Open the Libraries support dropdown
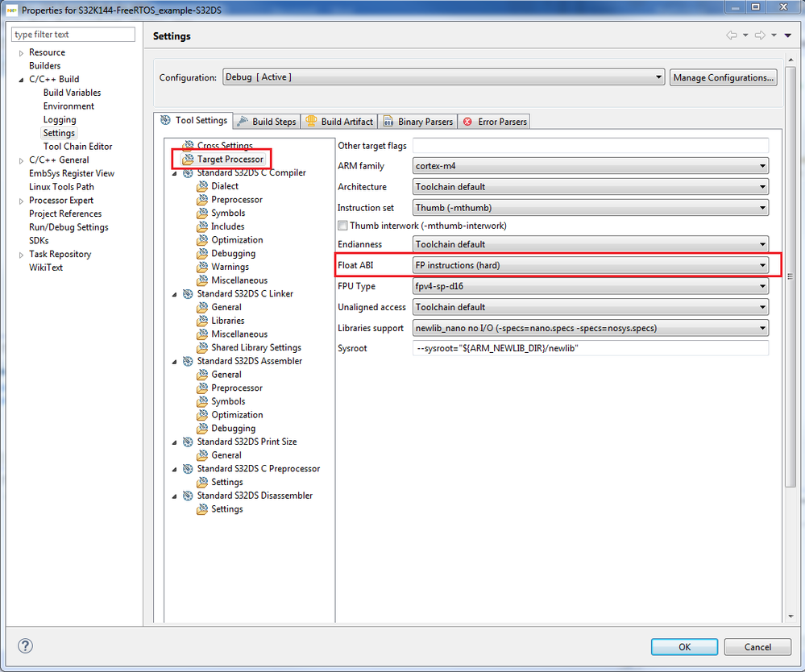Image resolution: width=805 pixels, height=672 pixels. [x=591, y=328]
